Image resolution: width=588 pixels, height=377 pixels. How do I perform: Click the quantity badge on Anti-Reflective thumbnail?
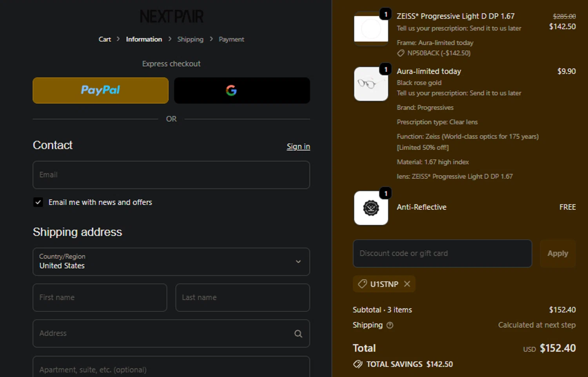click(x=386, y=193)
